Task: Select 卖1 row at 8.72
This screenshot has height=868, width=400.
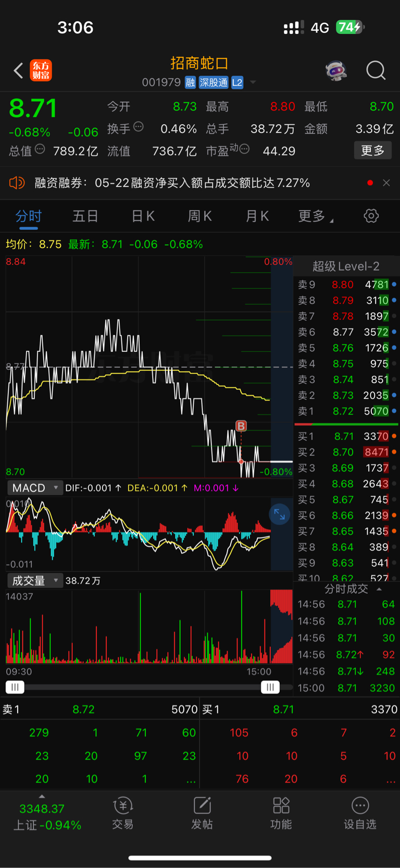Action: pyautogui.click(x=347, y=411)
